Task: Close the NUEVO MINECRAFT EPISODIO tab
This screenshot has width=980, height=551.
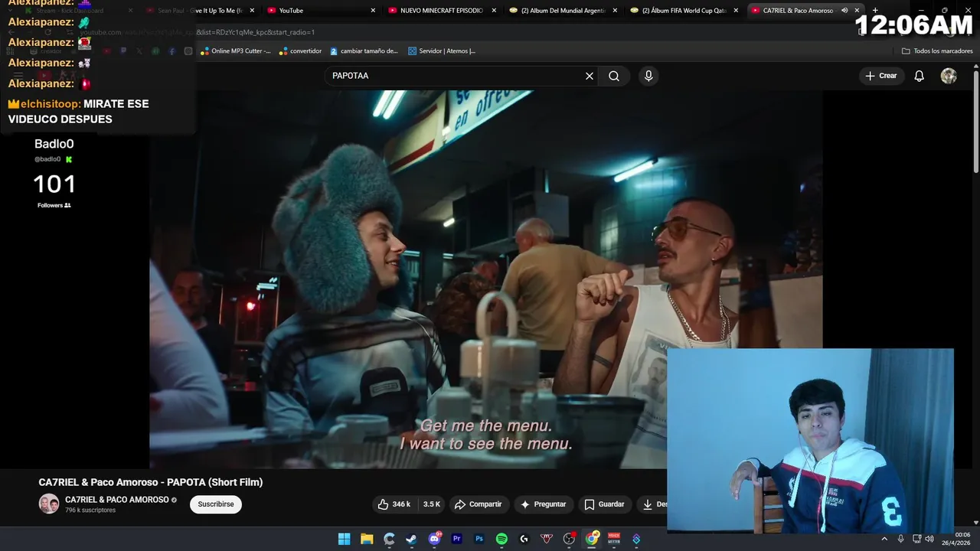Action: click(494, 11)
